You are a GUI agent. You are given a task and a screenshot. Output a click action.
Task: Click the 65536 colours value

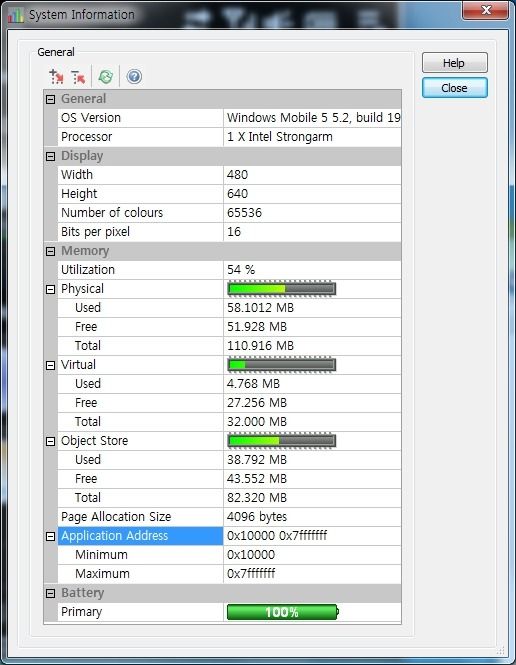pyautogui.click(x=244, y=212)
